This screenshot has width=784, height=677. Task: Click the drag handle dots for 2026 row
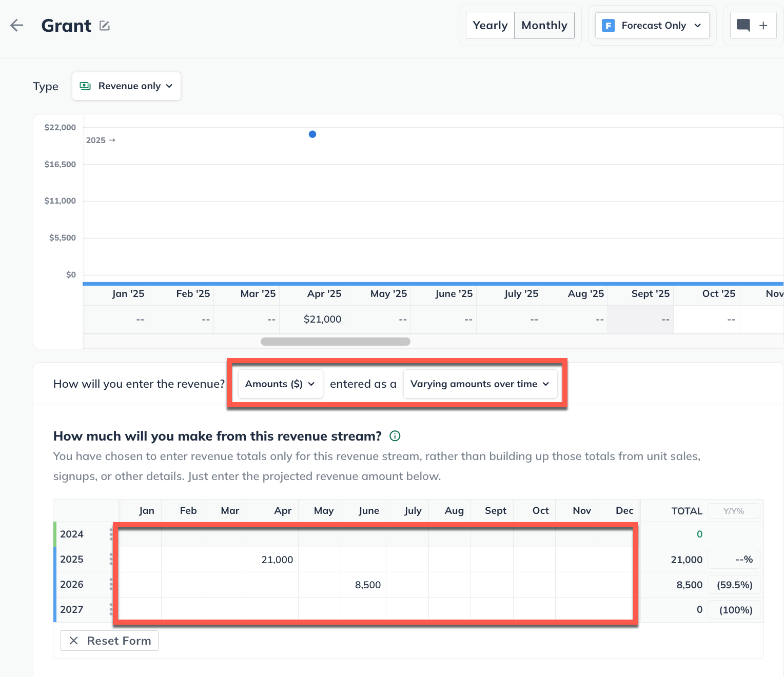[111, 584]
